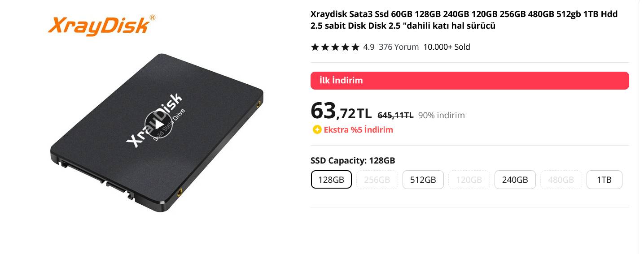Click the red İlk İndirim banner
The width and height of the screenshot is (644, 254).
(469, 81)
